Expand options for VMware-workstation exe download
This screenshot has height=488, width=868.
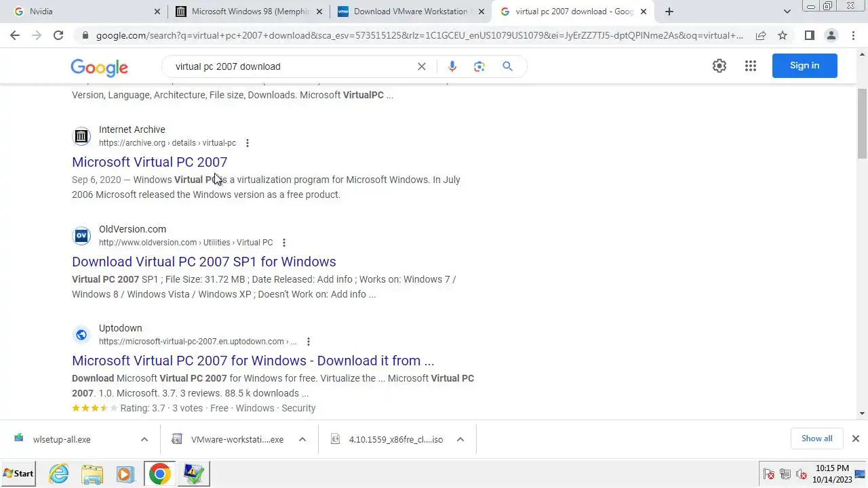[x=302, y=439]
